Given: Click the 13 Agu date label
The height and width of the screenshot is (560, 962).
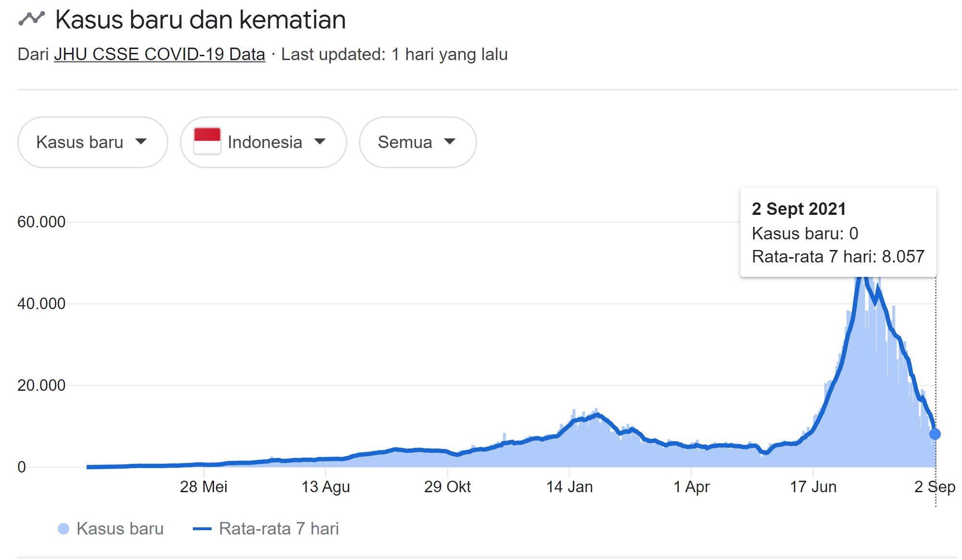Looking at the screenshot, I should (x=325, y=487).
